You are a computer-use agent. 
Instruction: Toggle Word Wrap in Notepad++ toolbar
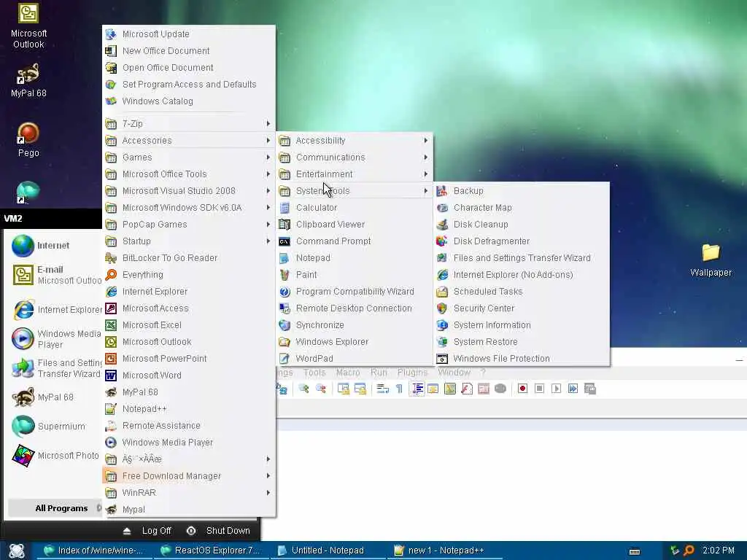382,389
